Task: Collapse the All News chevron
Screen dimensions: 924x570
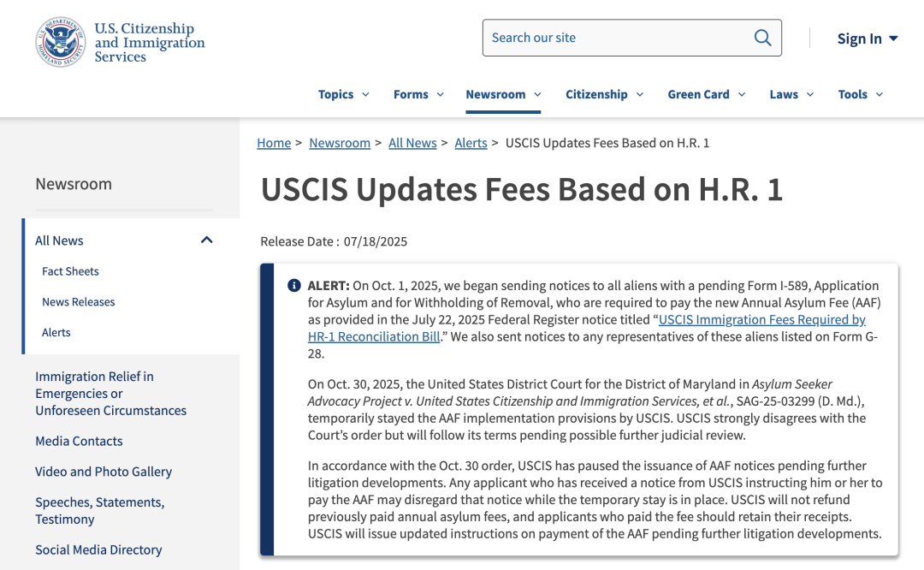Action: click(x=206, y=240)
